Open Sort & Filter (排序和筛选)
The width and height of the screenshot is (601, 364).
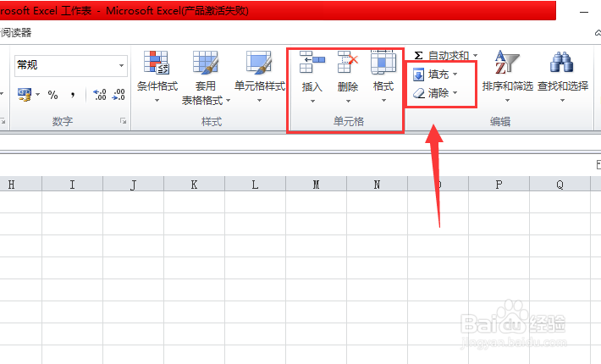click(x=508, y=77)
